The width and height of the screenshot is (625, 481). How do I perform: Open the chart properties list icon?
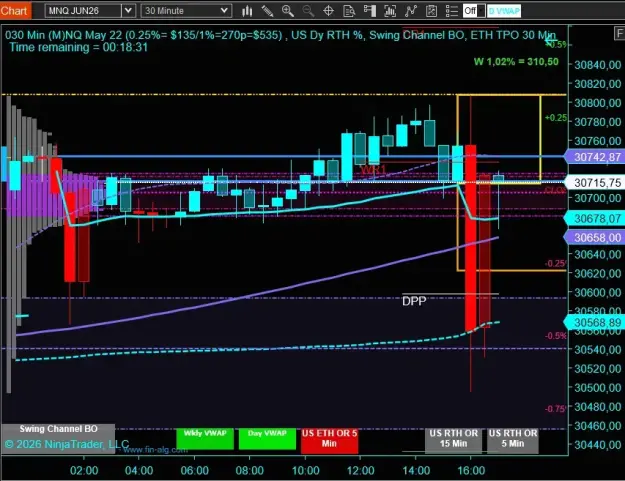[x=452, y=11]
